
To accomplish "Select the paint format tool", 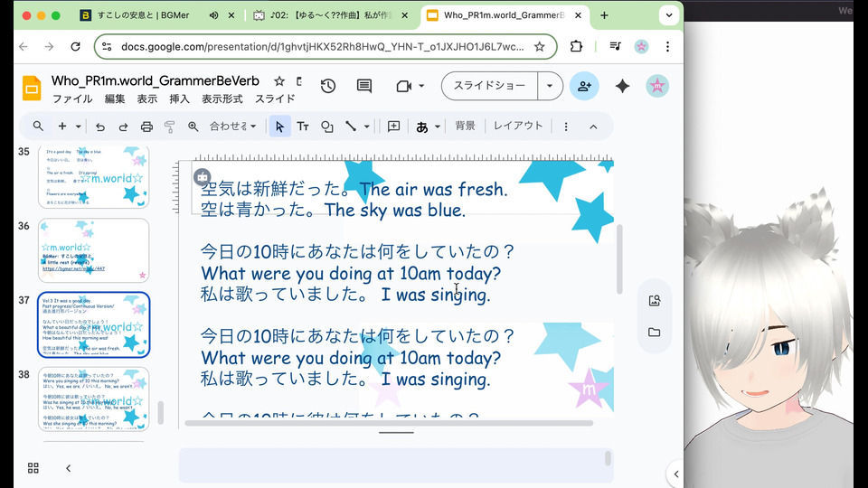I will (x=169, y=127).
